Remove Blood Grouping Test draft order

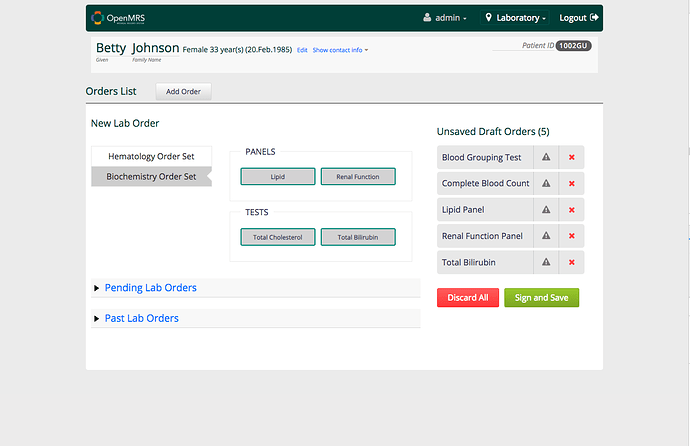572,157
